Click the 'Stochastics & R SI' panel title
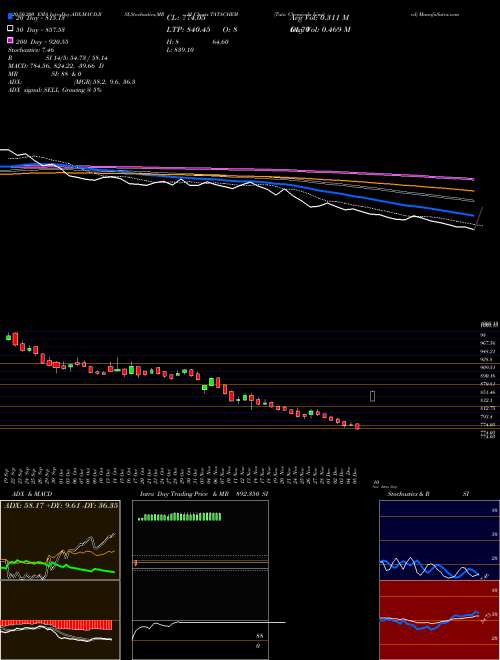The image size is (500, 660). click(428, 494)
